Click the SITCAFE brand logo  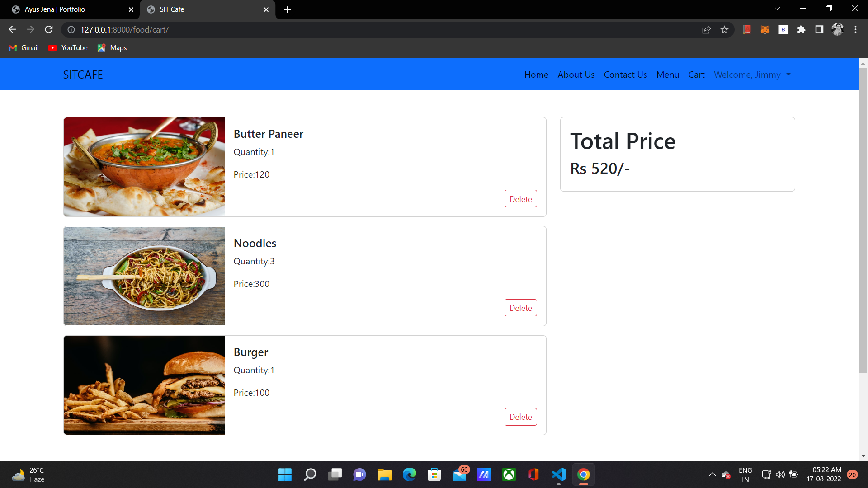[83, 75]
